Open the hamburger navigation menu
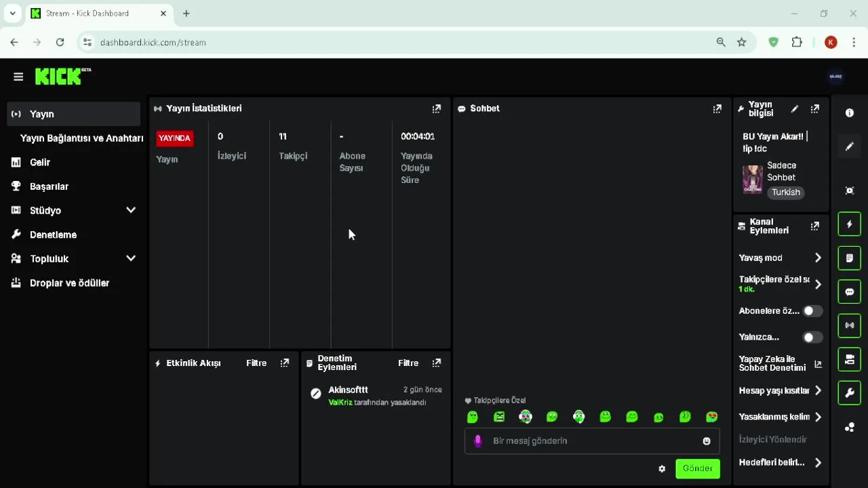Screen dimensions: 868x488 [18, 77]
